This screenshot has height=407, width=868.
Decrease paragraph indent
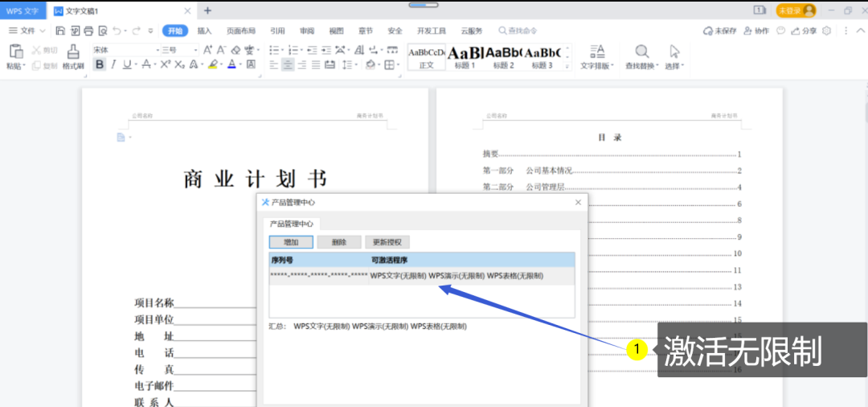click(x=312, y=50)
